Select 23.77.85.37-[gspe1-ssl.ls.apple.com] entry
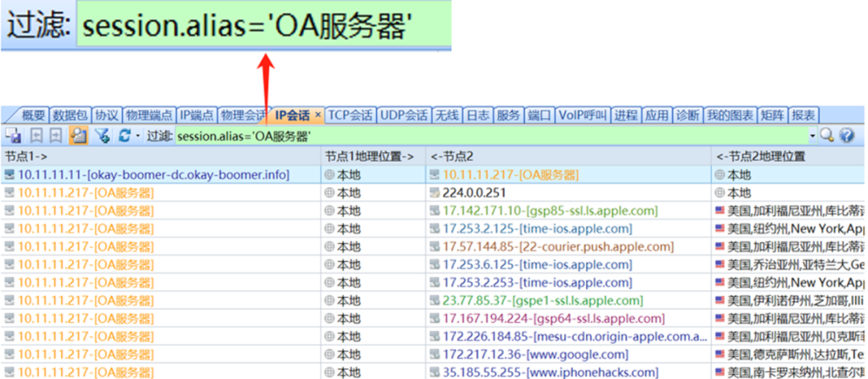Image resolution: width=868 pixels, height=379 pixels. coord(543,300)
